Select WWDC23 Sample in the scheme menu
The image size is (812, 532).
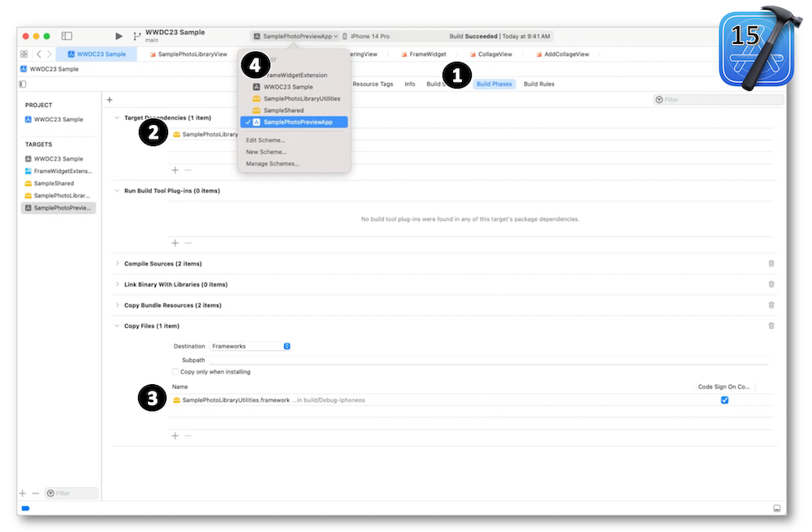coord(294,87)
